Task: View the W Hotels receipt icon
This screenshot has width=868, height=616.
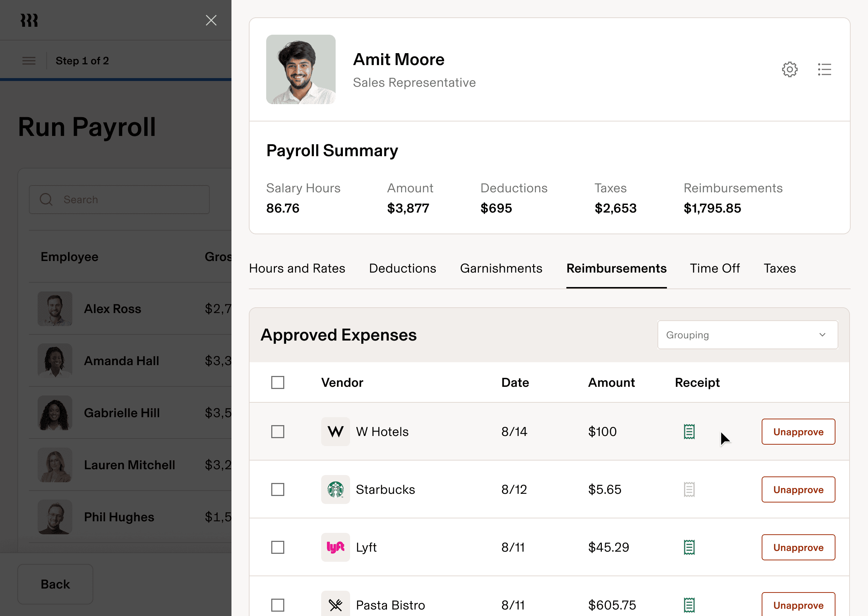Action: [x=689, y=432]
